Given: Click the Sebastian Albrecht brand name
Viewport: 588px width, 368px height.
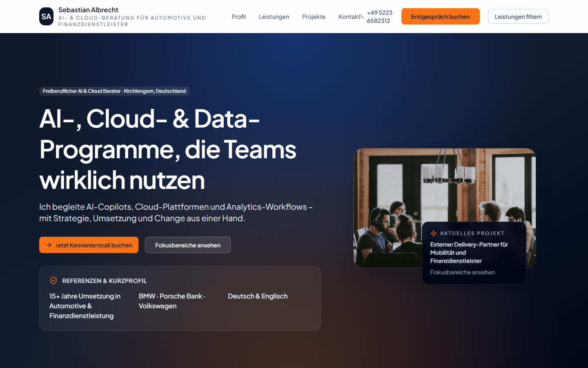Looking at the screenshot, I should (88, 10).
